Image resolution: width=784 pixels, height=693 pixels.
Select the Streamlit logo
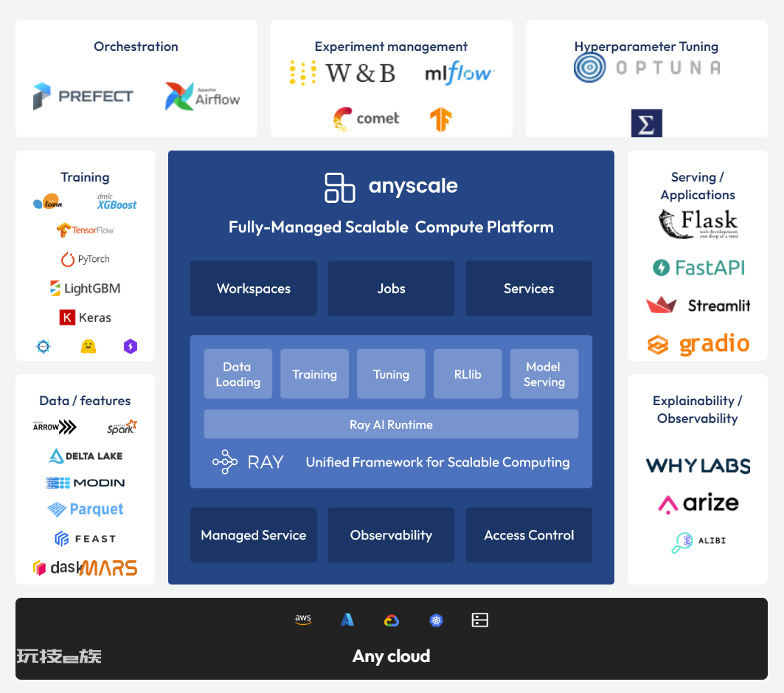[698, 306]
